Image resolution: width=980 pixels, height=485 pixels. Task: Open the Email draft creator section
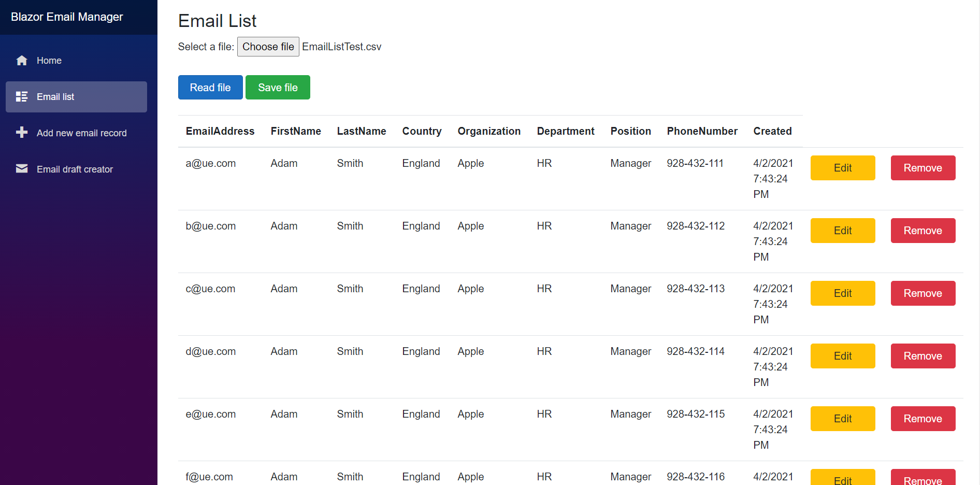coord(75,169)
